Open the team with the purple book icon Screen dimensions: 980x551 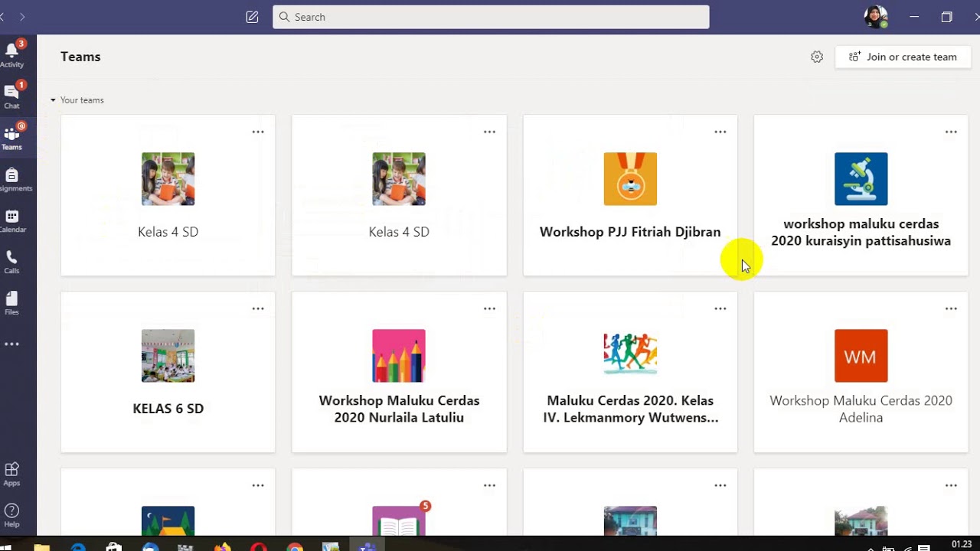(x=399, y=520)
